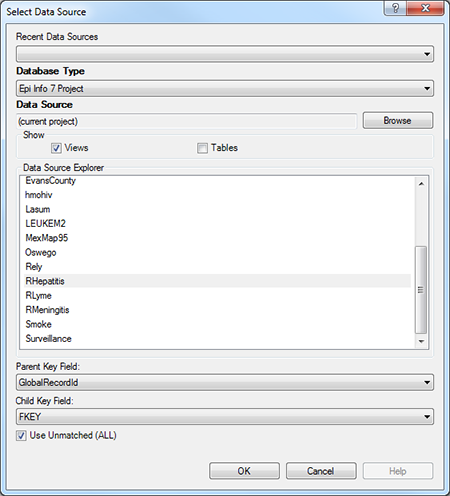Close the Select Data Source dialog
The width and height of the screenshot is (450, 496).
click(425, 8)
